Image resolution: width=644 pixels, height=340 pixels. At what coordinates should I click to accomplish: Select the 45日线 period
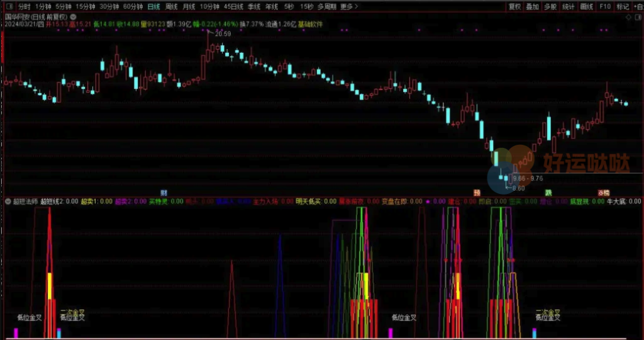233,6
